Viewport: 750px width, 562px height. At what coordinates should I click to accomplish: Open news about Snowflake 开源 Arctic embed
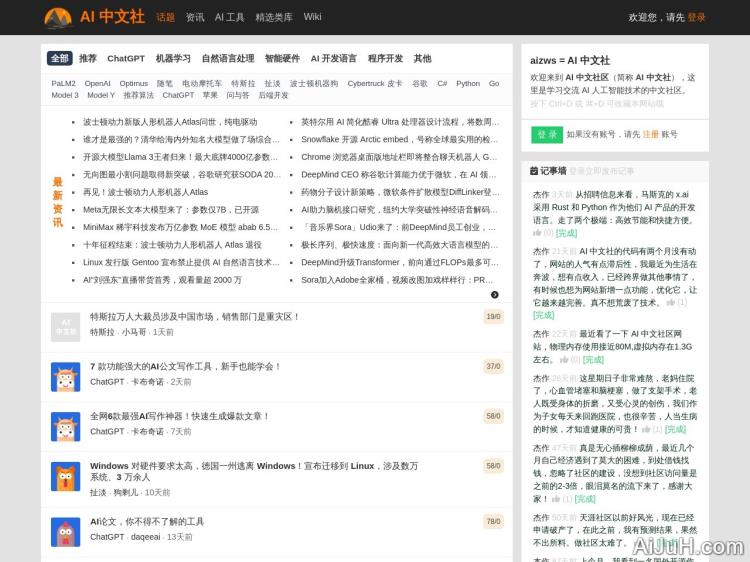click(399, 139)
